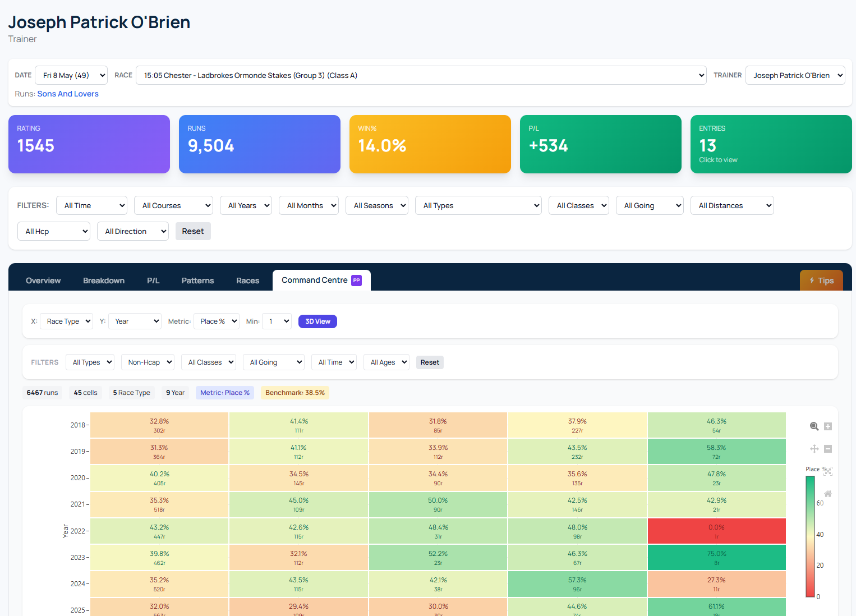Viewport: 856px width, 616px height.
Task: Expand the All Years dropdown
Action: 246,205
